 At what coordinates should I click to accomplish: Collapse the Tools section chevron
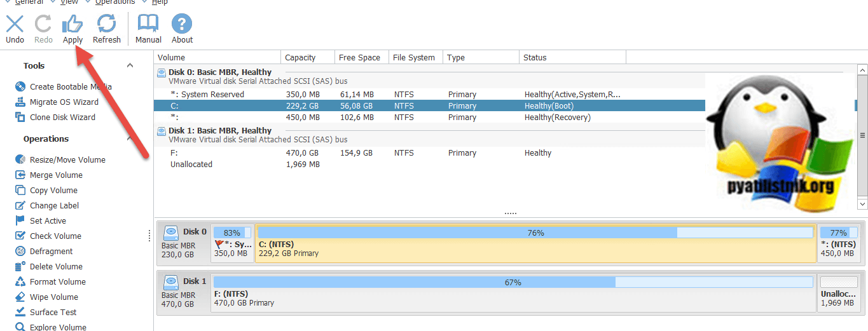coord(130,65)
